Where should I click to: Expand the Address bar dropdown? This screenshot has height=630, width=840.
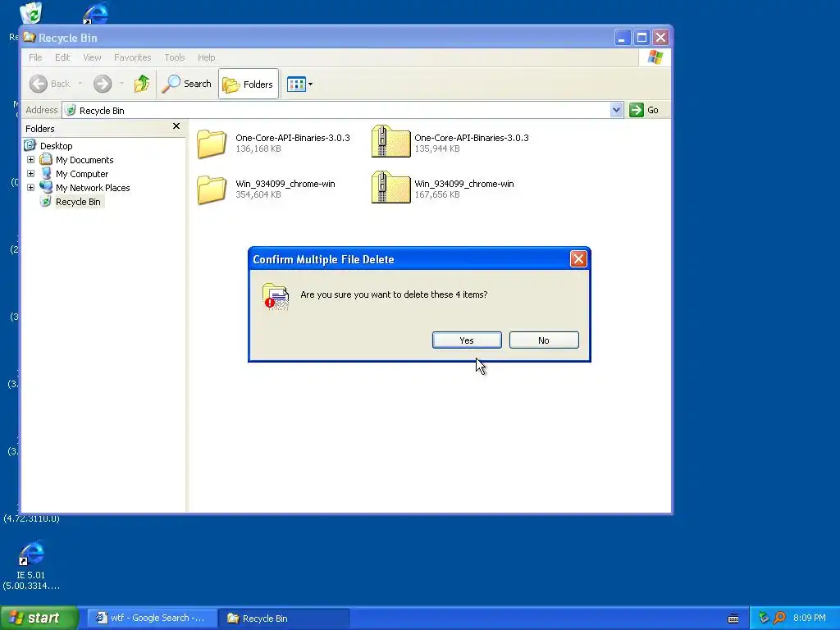[617, 110]
